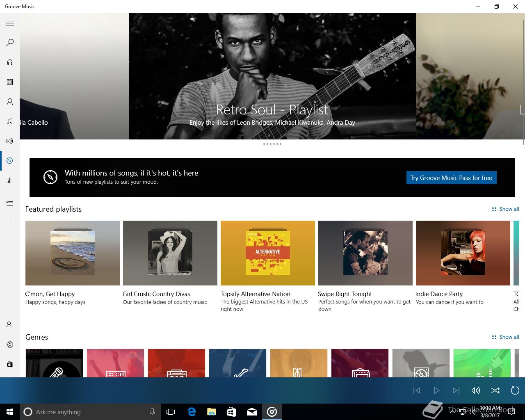Skip to previous track
The image size is (525, 420).
pyautogui.click(x=417, y=390)
